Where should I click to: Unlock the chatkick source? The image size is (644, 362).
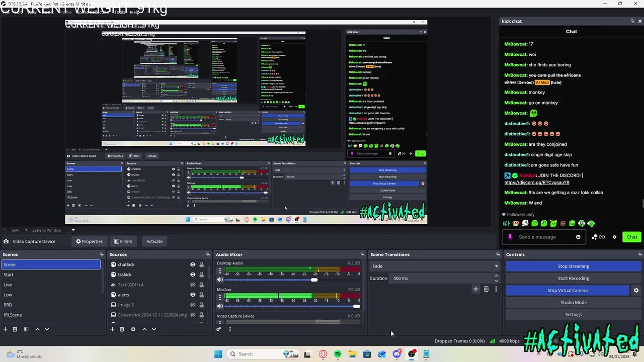click(x=201, y=264)
